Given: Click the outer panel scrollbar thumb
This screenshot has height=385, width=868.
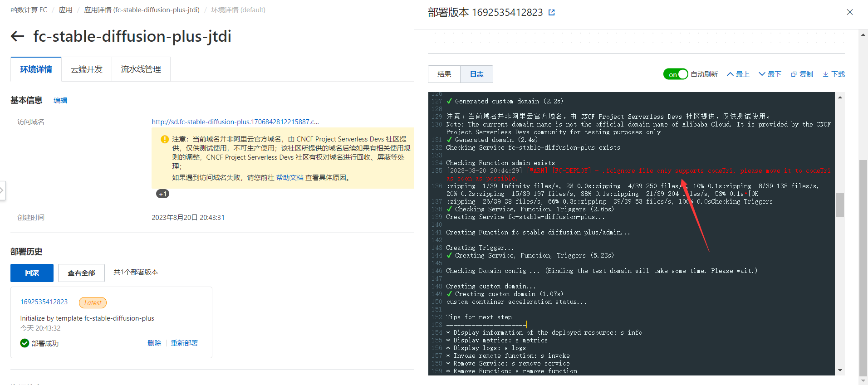Looking at the screenshot, I should [x=863, y=268].
